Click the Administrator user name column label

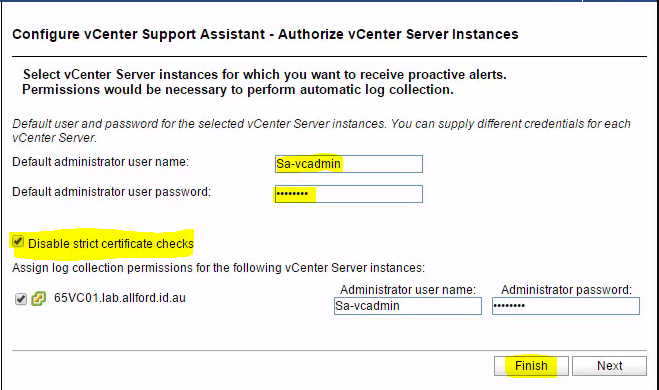pyautogui.click(x=408, y=290)
